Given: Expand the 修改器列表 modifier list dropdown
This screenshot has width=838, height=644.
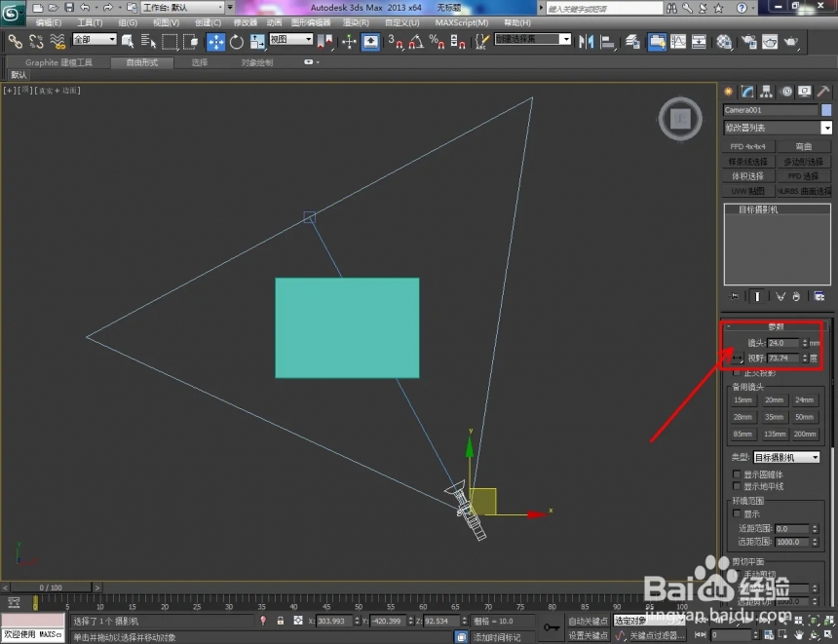Looking at the screenshot, I should click(826, 128).
